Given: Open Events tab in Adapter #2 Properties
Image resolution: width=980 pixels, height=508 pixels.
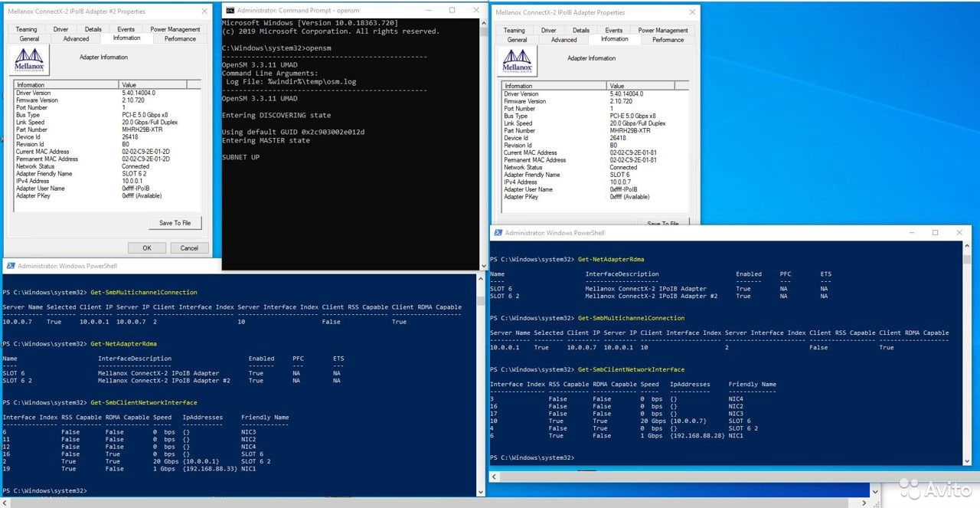Looking at the screenshot, I should click(x=126, y=29).
